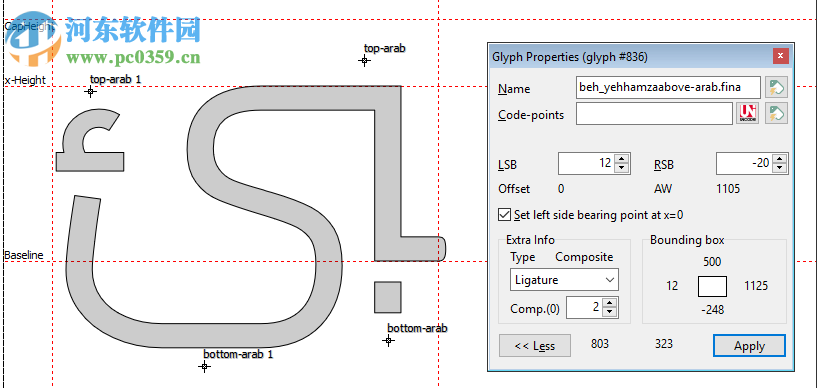Click the Apply button
The height and width of the screenshot is (388, 817).
749,346
